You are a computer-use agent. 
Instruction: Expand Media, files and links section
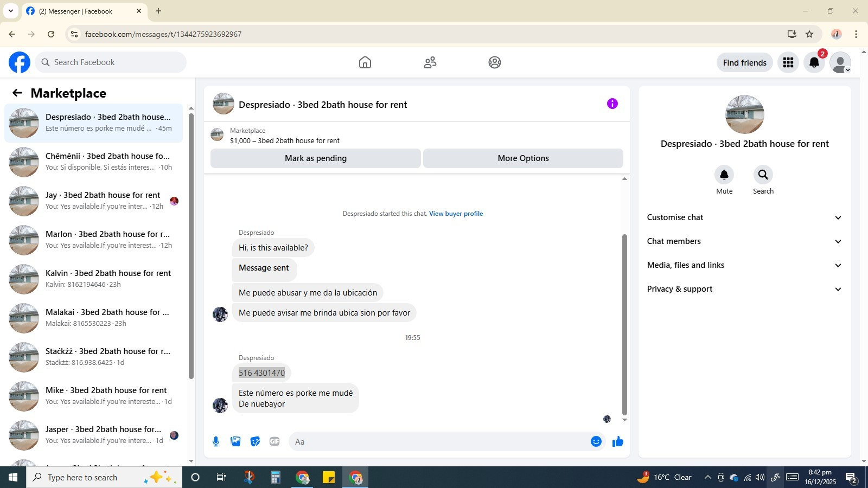[x=744, y=265]
